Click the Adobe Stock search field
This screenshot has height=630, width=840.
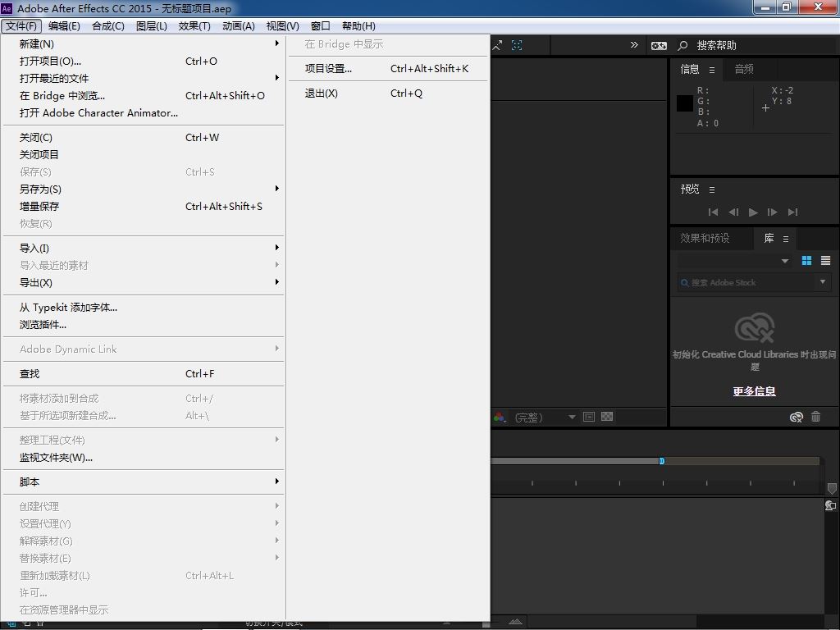click(x=747, y=282)
